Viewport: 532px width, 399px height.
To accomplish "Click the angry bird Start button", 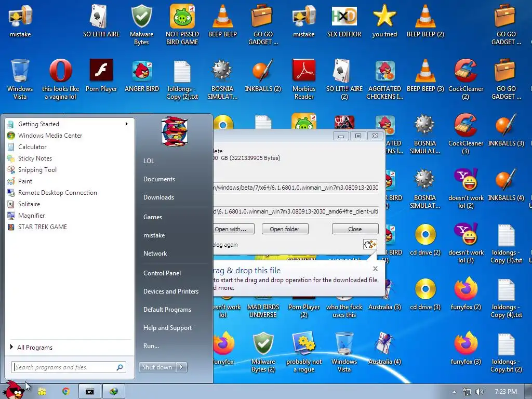I will click(14, 390).
